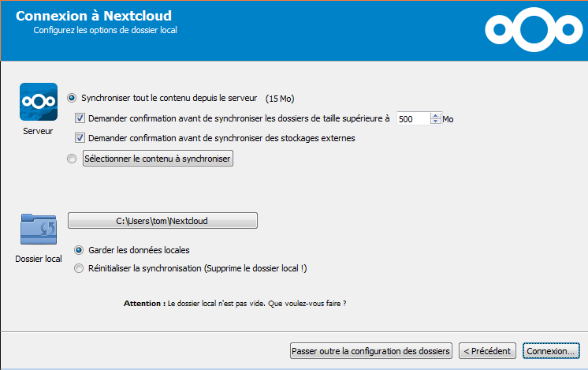Select 'Synchroniser tout le contenu depuis le serveur'
Image resolution: width=588 pixels, height=370 pixels.
pos(73,98)
